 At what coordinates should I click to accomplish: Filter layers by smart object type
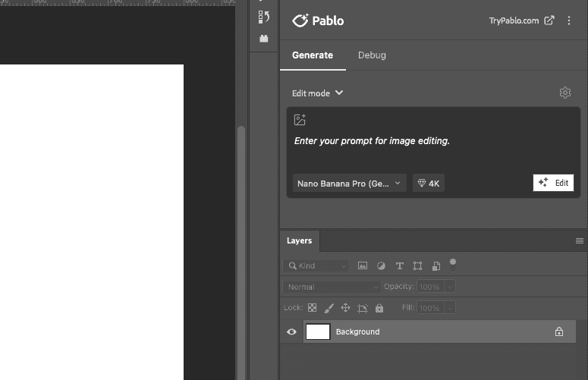click(435, 266)
